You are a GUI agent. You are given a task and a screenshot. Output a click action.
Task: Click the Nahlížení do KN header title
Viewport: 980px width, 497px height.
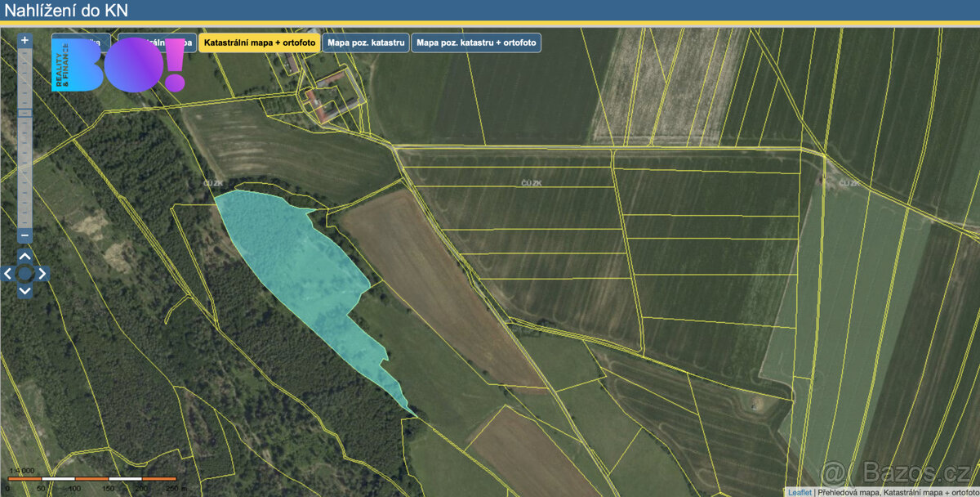click(x=67, y=11)
